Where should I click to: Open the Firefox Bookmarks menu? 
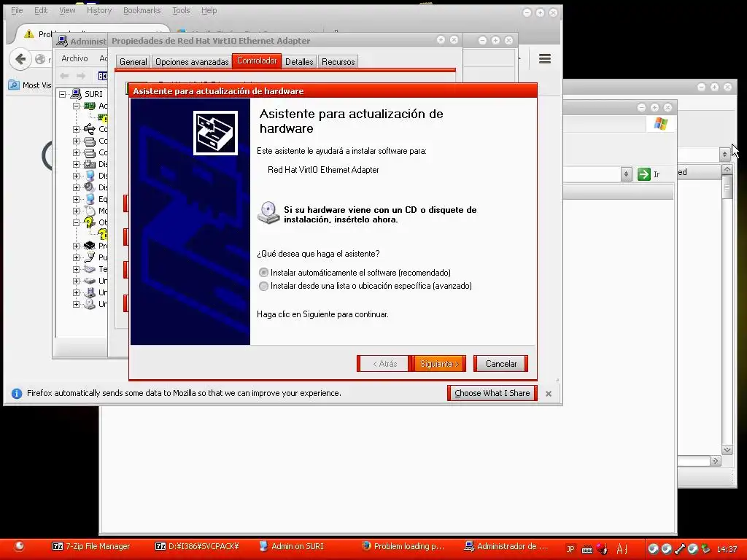142,10
